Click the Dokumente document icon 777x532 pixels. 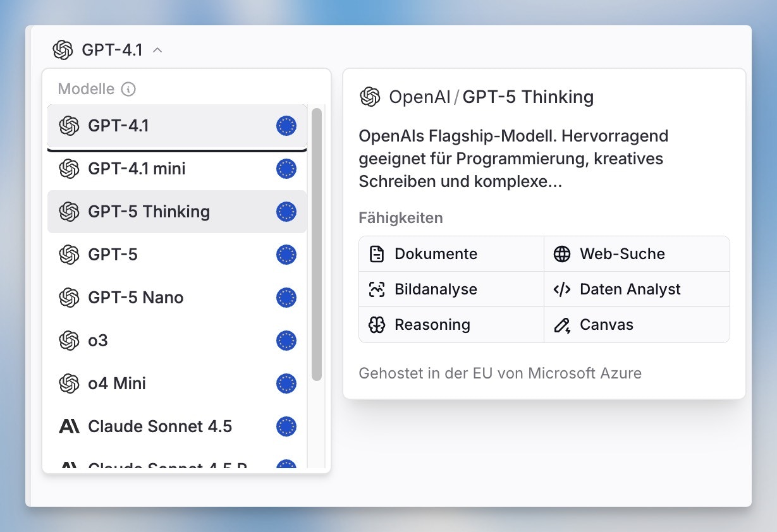[377, 254]
